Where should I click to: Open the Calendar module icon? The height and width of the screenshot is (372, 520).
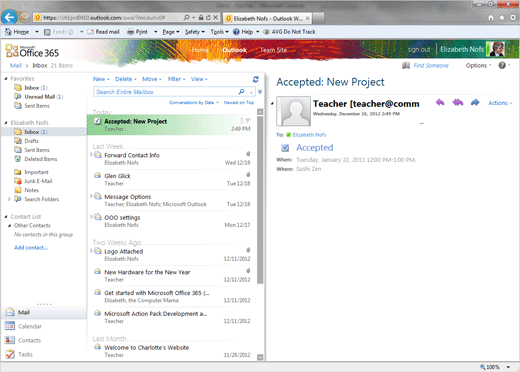10,326
